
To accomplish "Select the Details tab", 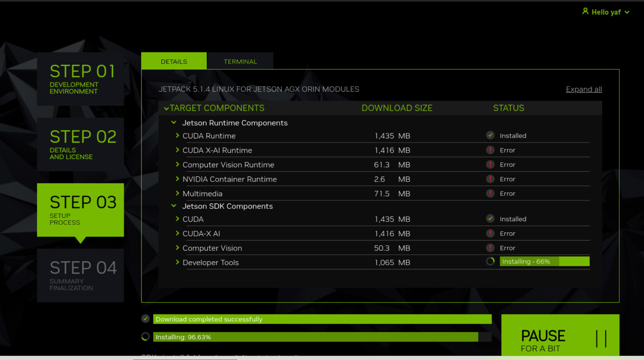I will click(x=174, y=62).
